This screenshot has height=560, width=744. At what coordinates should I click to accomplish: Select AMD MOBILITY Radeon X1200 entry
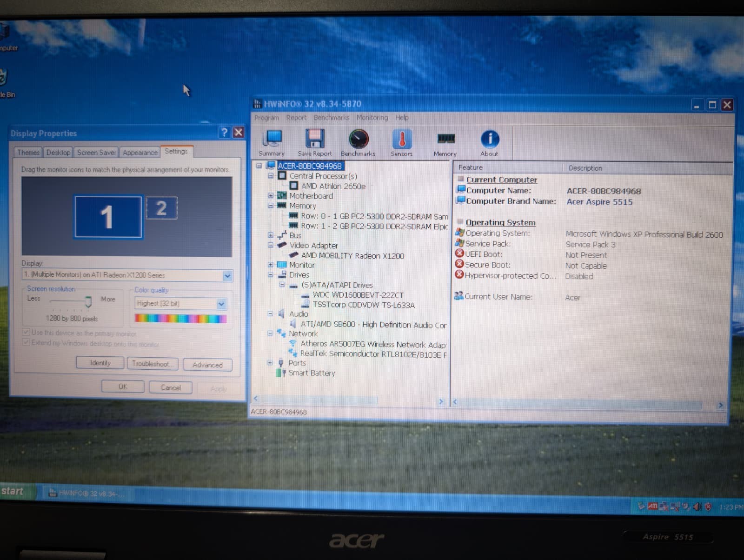tap(352, 256)
